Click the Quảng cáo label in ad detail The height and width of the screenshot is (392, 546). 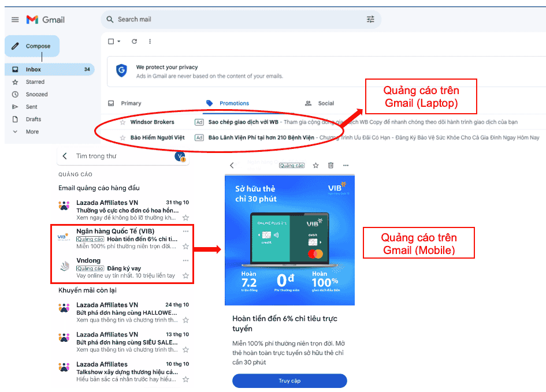[292, 166]
